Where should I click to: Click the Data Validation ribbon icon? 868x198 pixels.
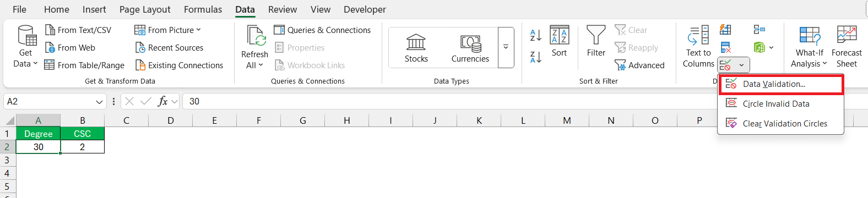point(726,65)
